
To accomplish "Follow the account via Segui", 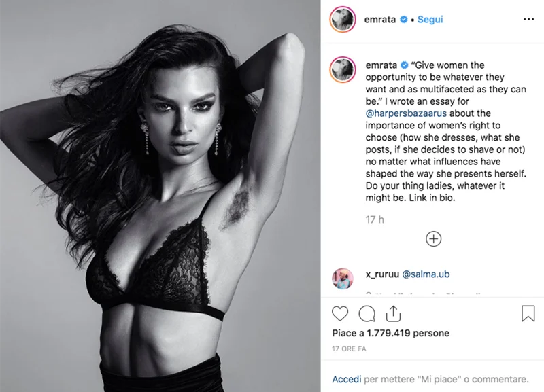I will coord(430,20).
